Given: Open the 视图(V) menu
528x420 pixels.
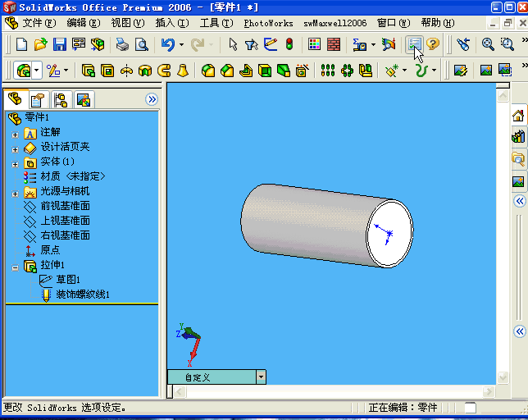Looking at the screenshot, I should 128,23.
